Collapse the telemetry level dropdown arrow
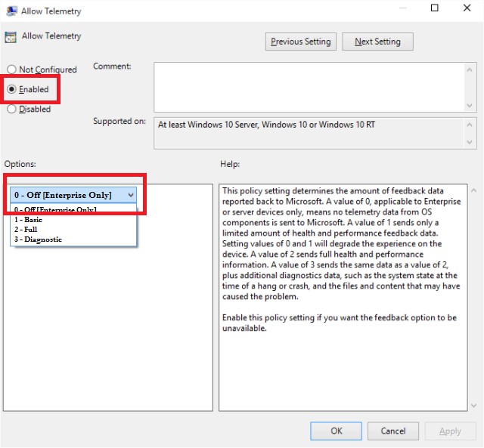484x448 pixels. (131, 195)
